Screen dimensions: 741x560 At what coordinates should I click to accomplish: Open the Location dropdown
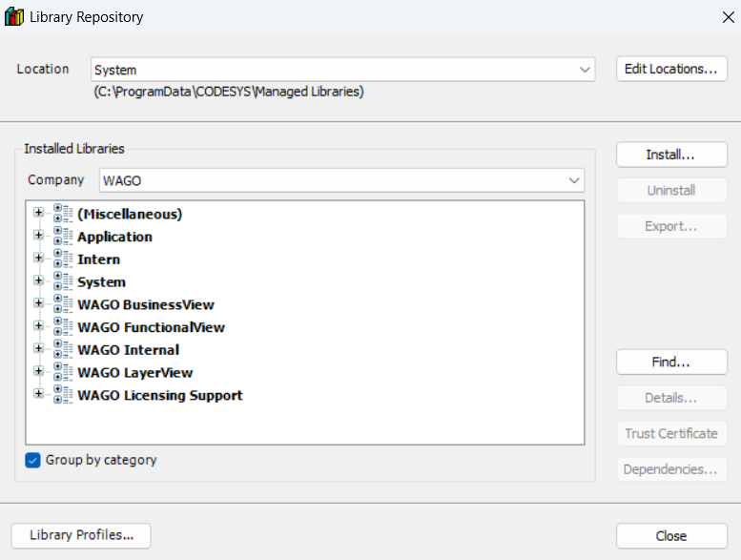585,70
